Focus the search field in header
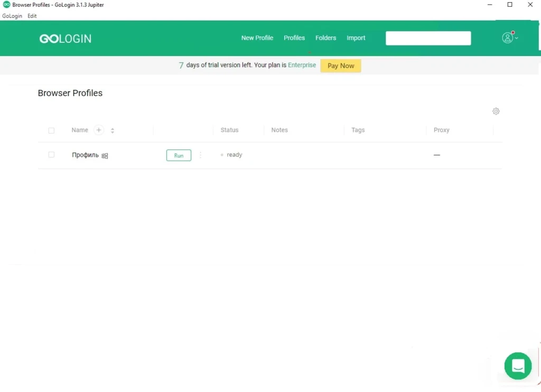Screen dimensions: 541x392 tap(428, 38)
